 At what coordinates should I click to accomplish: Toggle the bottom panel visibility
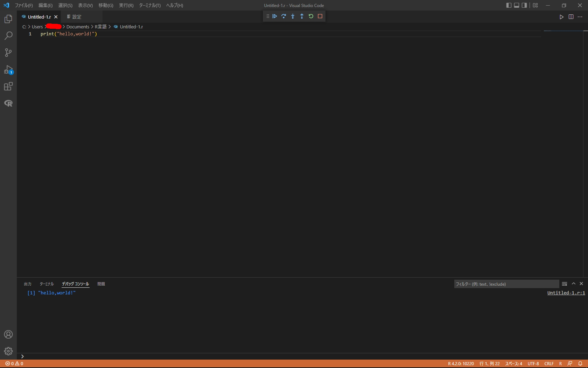click(516, 5)
